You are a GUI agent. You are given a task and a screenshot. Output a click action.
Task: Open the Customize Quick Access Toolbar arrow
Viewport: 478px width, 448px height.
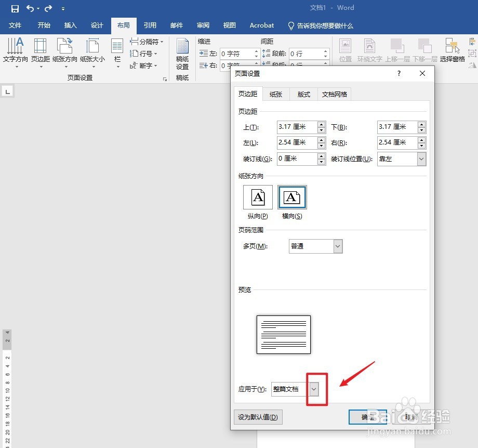click(63, 9)
